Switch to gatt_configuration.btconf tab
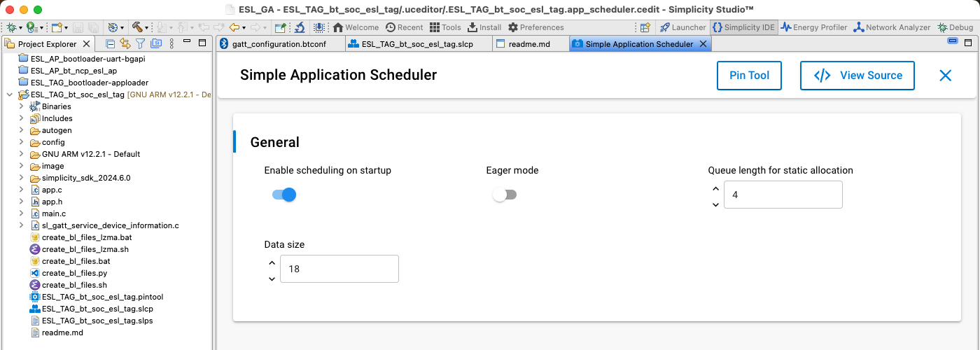Image resolution: width=980 pixels, height=350 pixels. point(279,44)
